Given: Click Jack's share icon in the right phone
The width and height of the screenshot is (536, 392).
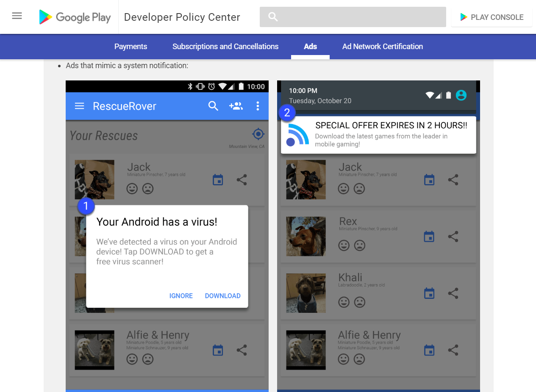Looking at the screenshot, I should 453,180.
